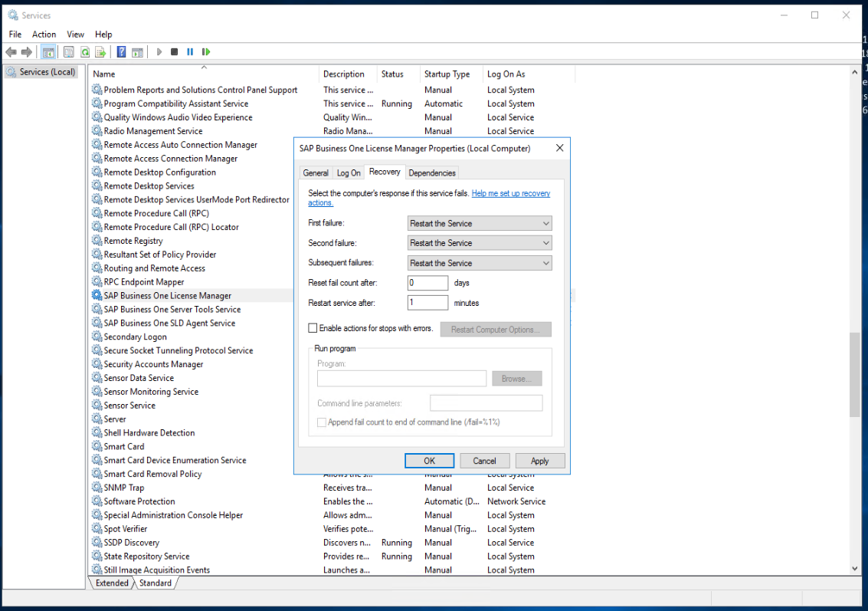The height and width of the screenshot is (611, 868).
Task: Click the Reset fail count after days field
Action: (427, 283)
